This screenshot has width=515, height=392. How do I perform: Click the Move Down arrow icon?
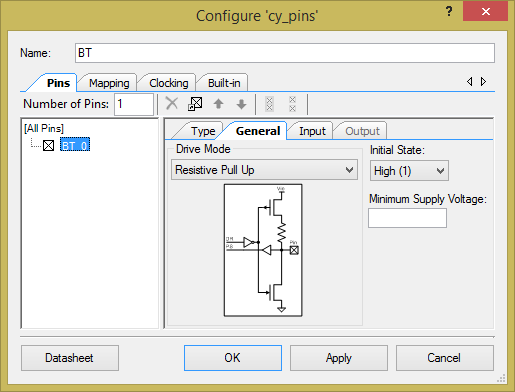[x=241, y=104]
